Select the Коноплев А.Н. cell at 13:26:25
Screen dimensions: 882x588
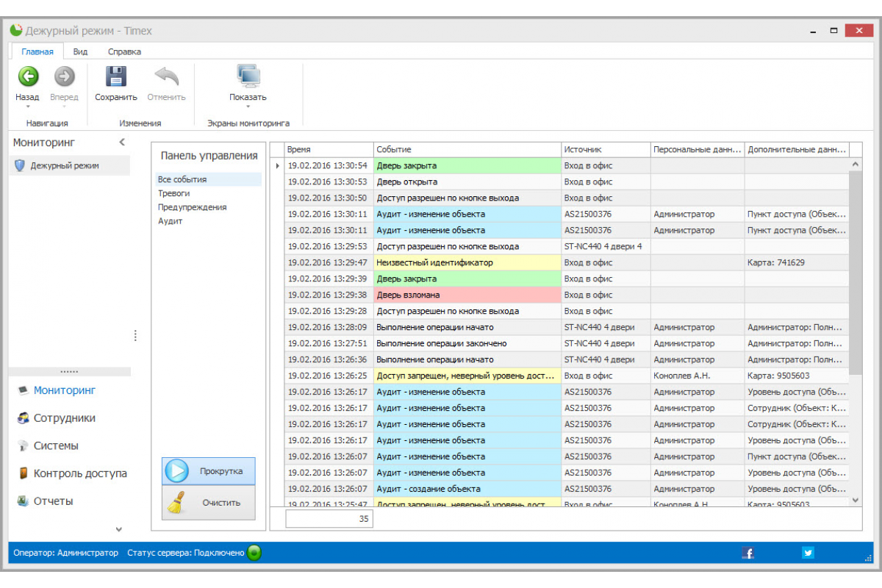698,376
